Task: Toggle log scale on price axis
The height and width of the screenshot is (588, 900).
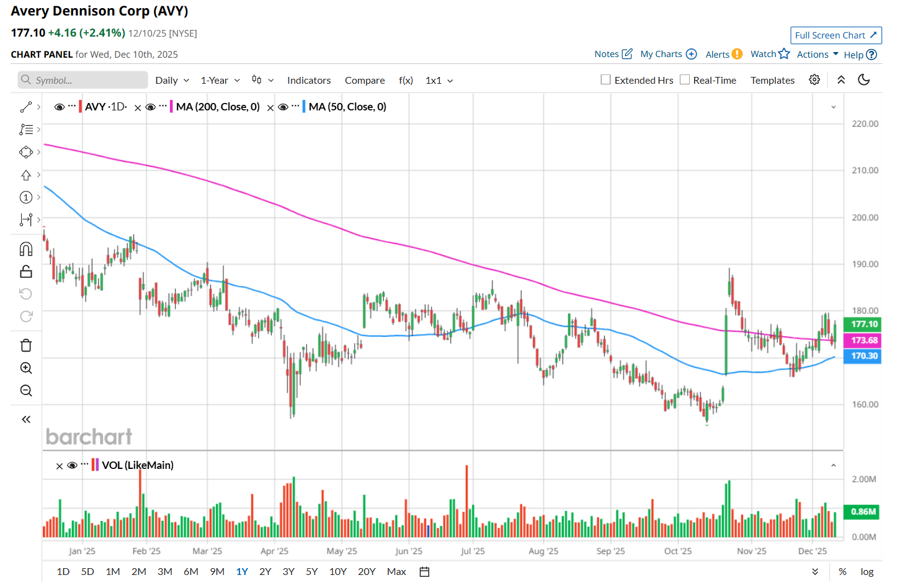Action: pyautogui.click(x=867, y=572)
